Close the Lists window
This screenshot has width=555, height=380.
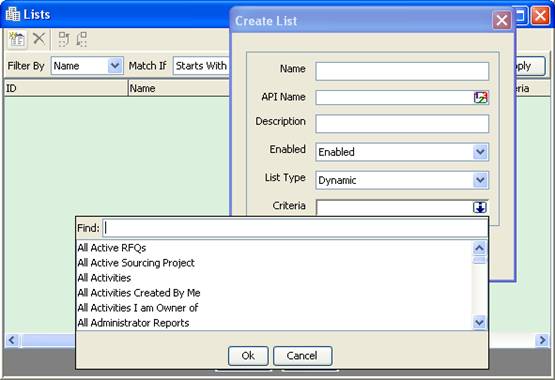541,16
